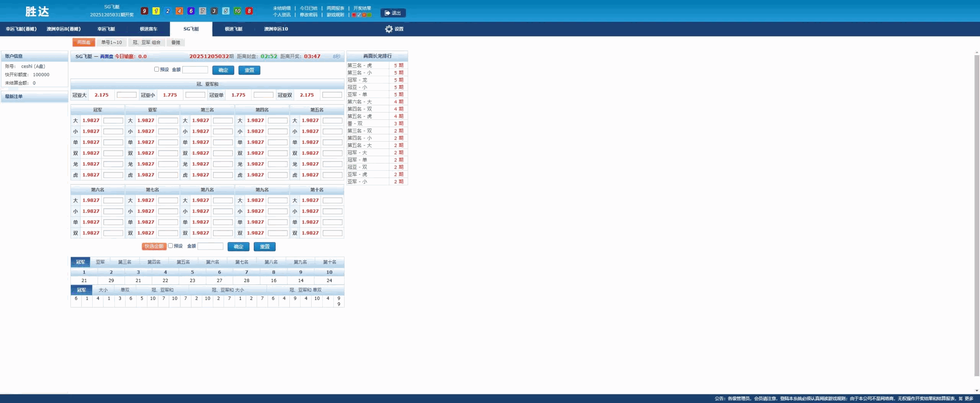Open the 快选金额 quick amount selector

(154, 246)
